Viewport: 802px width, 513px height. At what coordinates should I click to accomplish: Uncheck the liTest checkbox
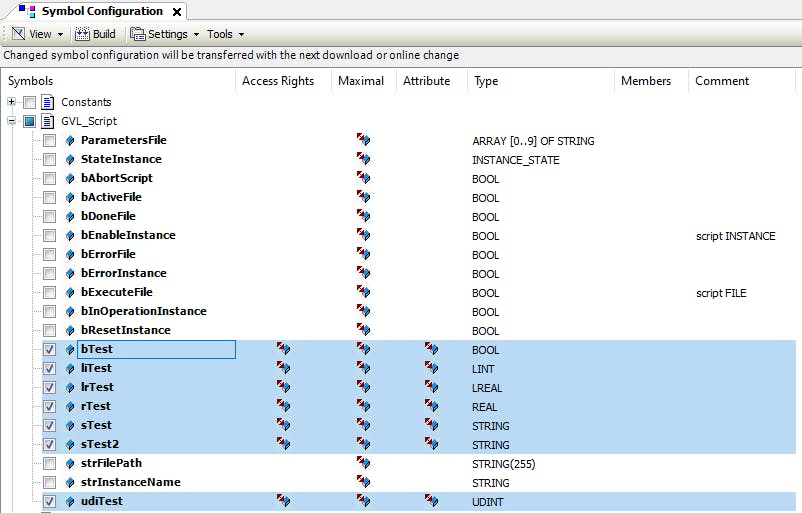pyautogui.click(x=49, y=368)
